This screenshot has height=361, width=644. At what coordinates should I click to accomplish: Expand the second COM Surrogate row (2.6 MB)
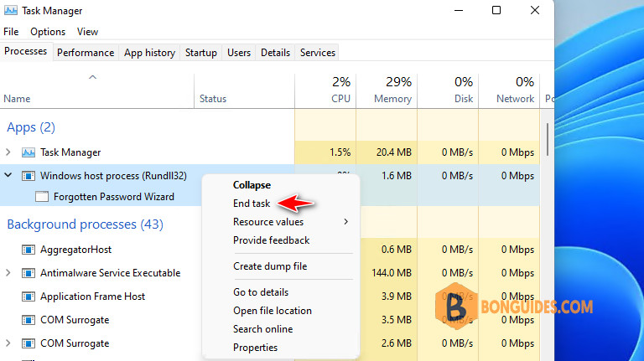(x=8, y=343)
